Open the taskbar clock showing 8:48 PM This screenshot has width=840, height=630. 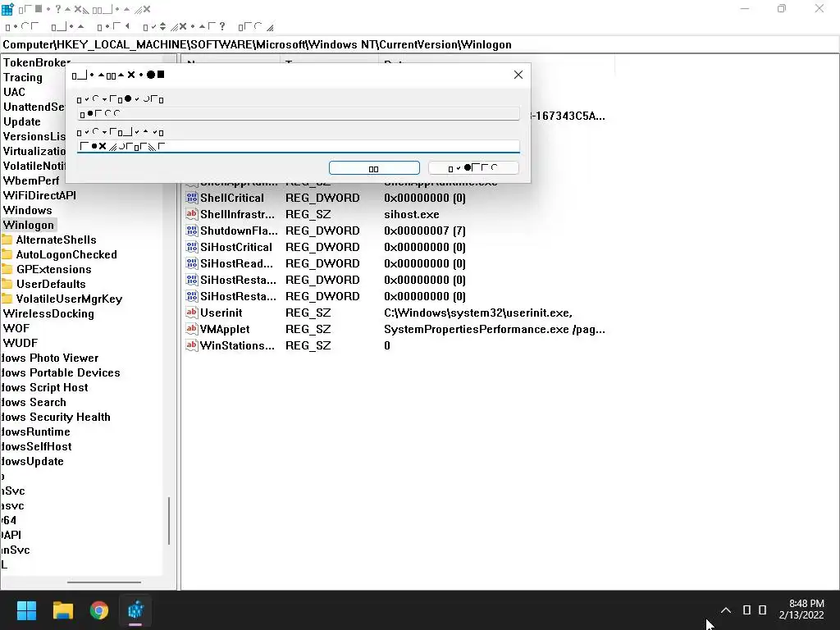coord(801,609)
